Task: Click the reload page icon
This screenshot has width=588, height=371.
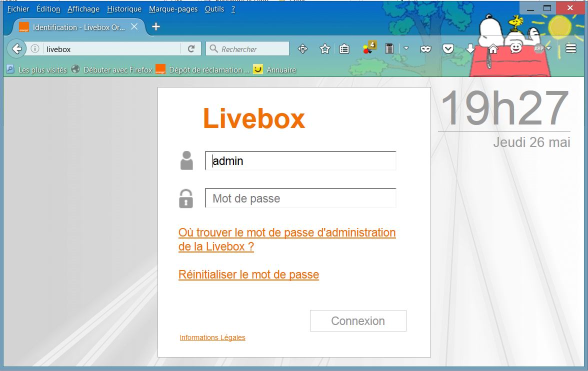Action: 191,48
